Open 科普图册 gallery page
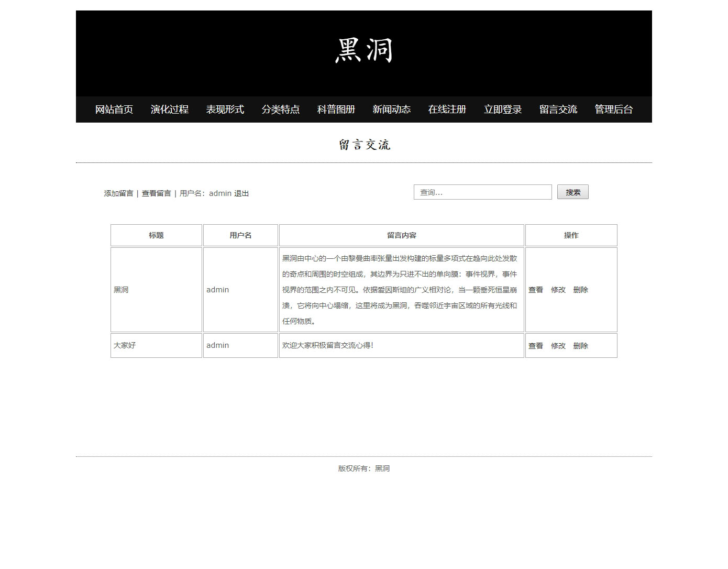This screenshot has width=728, height=569. [336, 110]
